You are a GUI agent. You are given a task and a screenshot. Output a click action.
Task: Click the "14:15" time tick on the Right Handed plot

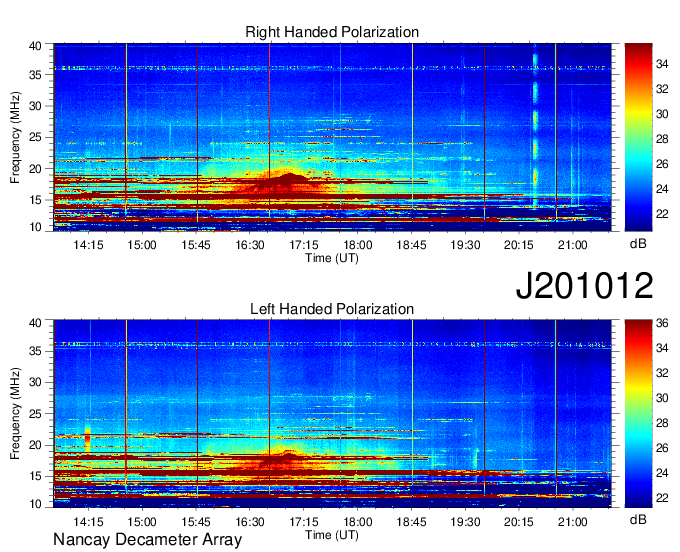point(88,245)
